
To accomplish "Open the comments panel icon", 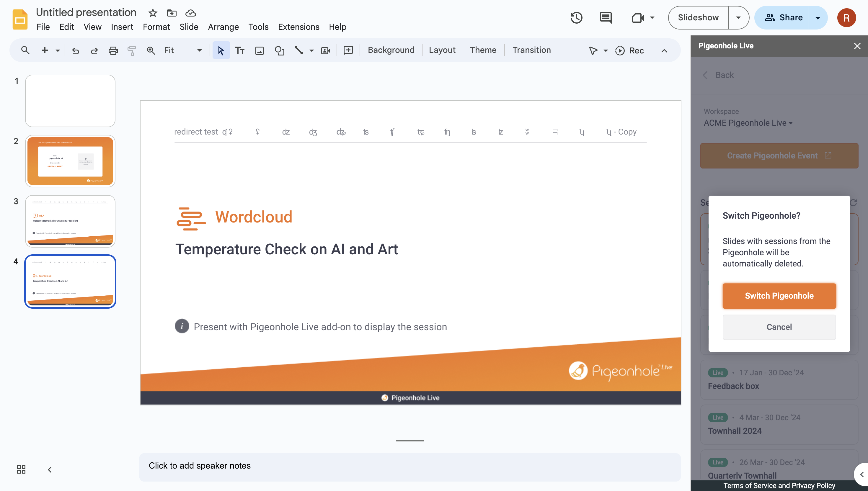I will coord(606,17).
